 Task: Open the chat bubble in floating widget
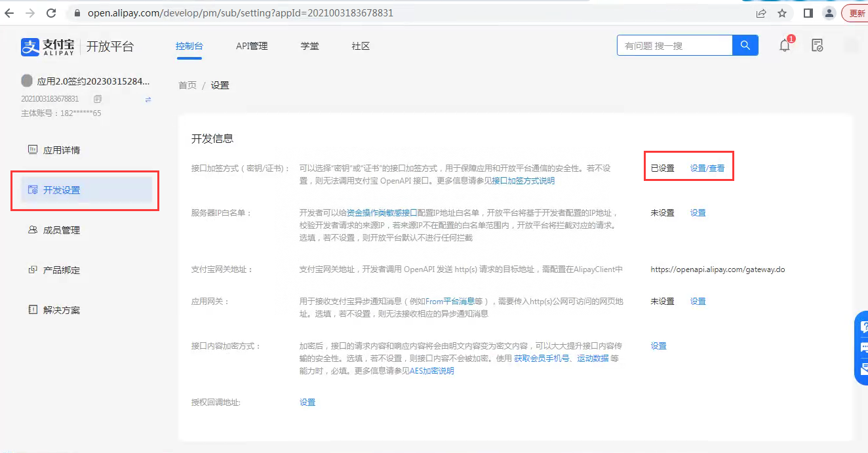point(863,347)
